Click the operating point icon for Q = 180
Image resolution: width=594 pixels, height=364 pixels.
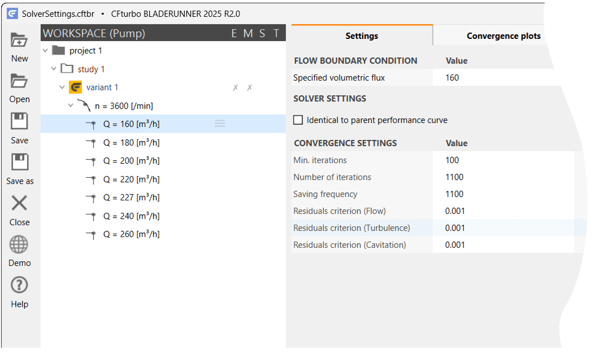pos(91,143)
